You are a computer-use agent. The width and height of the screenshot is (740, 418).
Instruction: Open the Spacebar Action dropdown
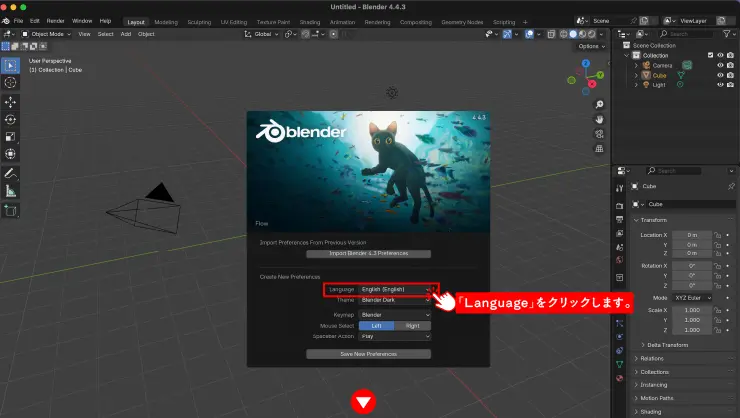pyautogui.click(x=395, y=336)
